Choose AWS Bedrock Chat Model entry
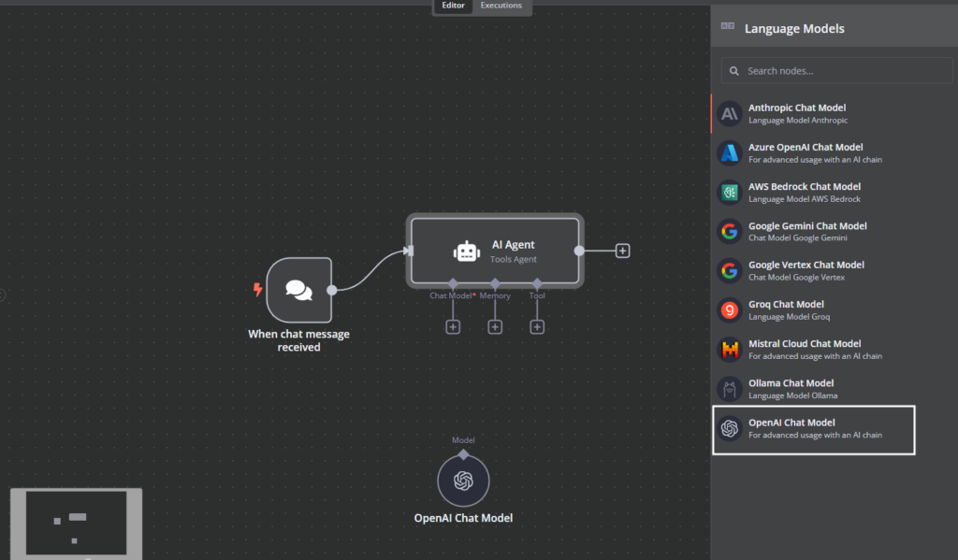Image resolution: width=958 pixels, height=560 pixels. 834,193
